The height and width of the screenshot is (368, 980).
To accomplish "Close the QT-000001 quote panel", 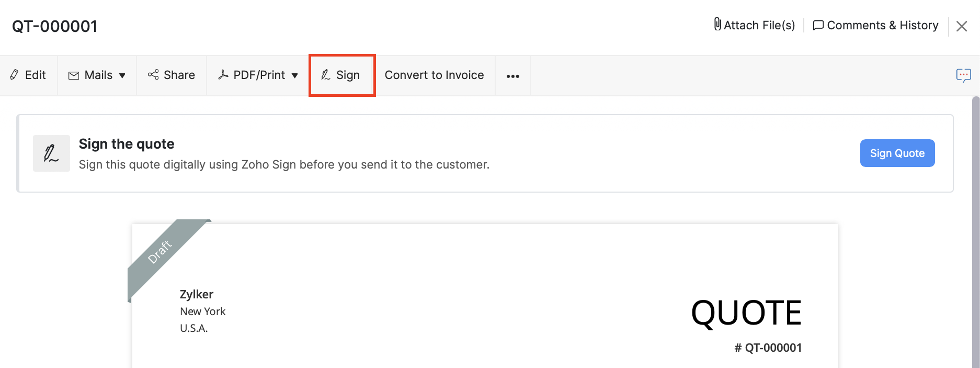I will (x=961, y=26).
